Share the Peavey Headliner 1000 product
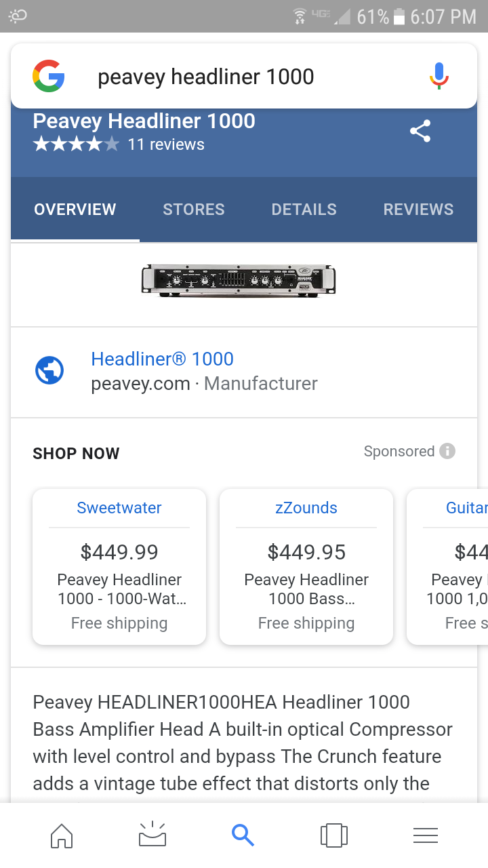 click(420, 131)
